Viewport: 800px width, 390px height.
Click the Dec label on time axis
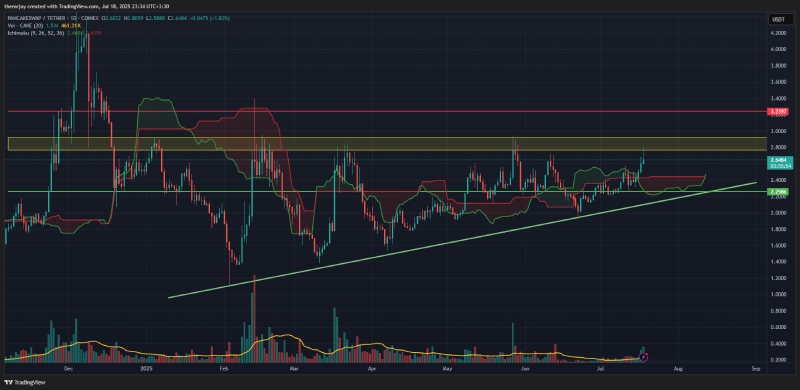(68, 368)
